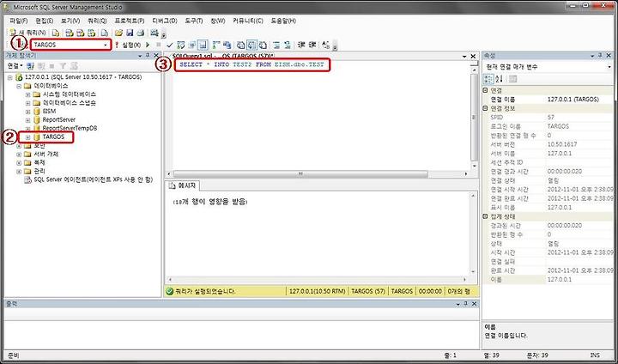Collapse the 연결 properties category
Viewport: 618px width, 364px height.
(x=486, y=90)
